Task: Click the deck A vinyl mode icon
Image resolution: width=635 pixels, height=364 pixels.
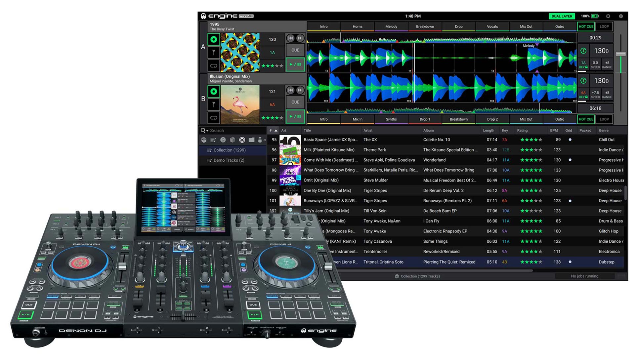Action: click(214, 39)
